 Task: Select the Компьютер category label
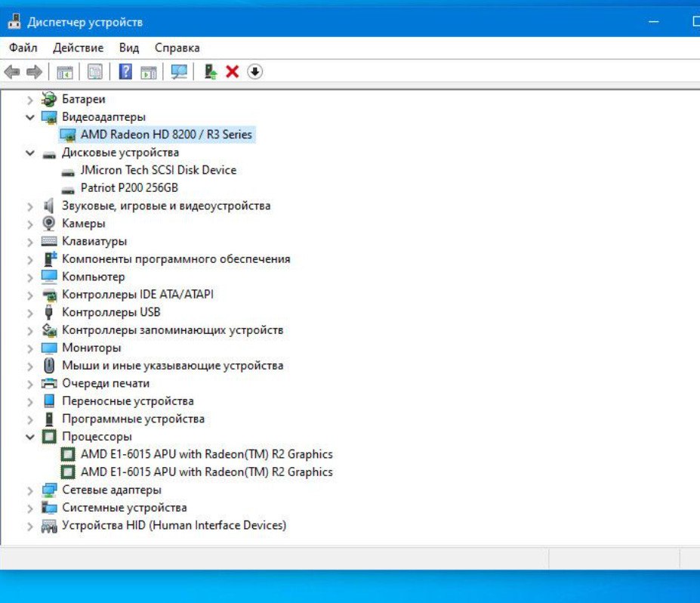(94, 277)
